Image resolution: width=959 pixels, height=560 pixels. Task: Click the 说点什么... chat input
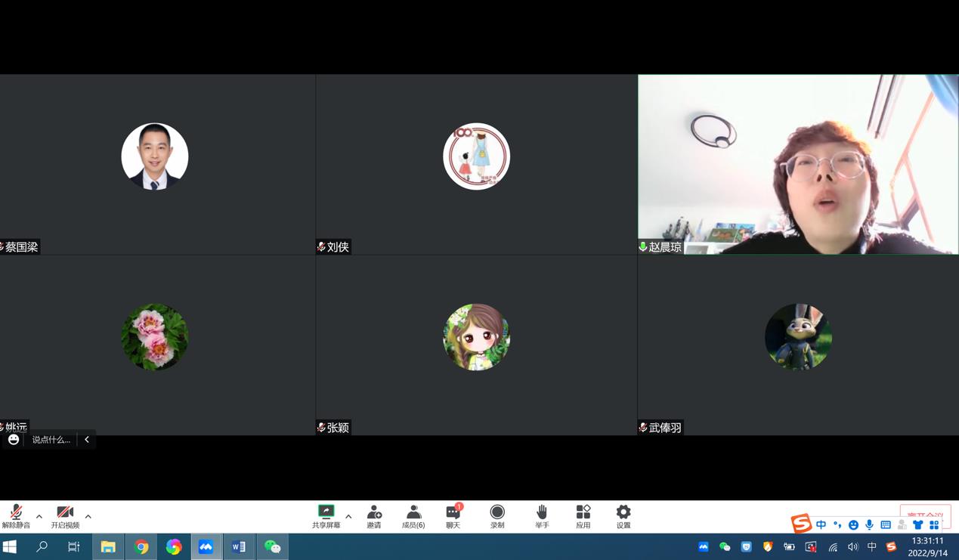click(51, 439)
